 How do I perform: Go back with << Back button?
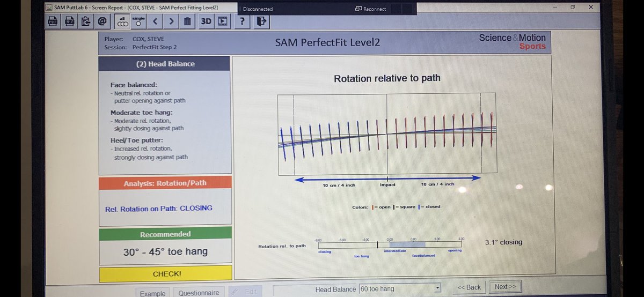(469, 287)
